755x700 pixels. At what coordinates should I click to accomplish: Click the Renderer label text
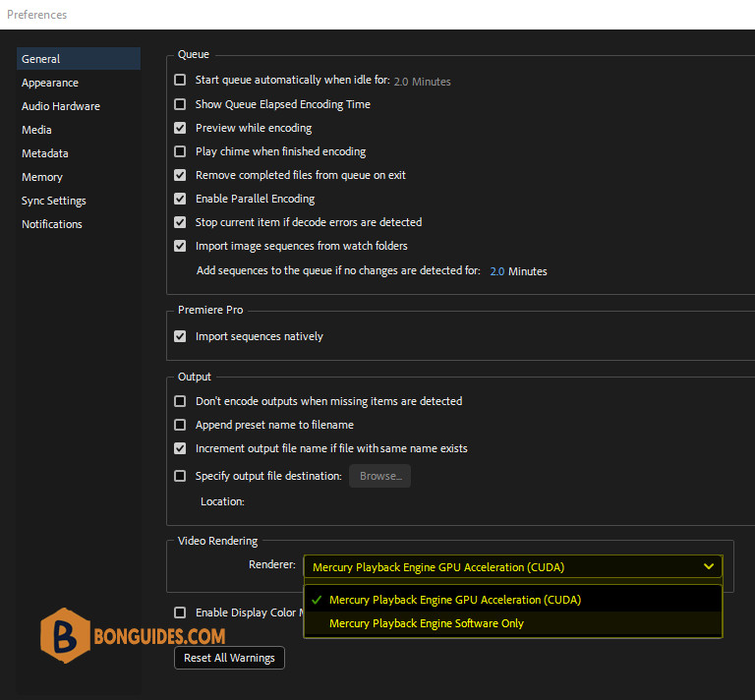272,564
